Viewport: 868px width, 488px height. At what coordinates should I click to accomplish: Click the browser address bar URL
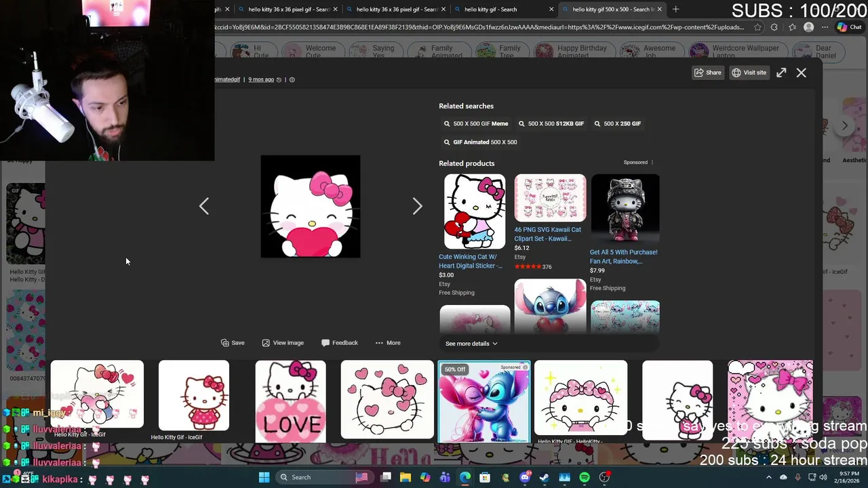(480, 28)
